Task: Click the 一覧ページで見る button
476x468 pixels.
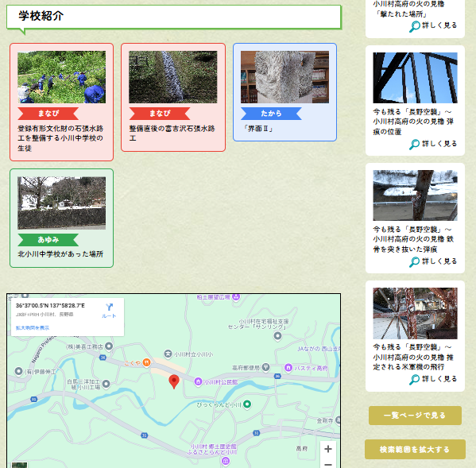Action: tap(415, 416)
